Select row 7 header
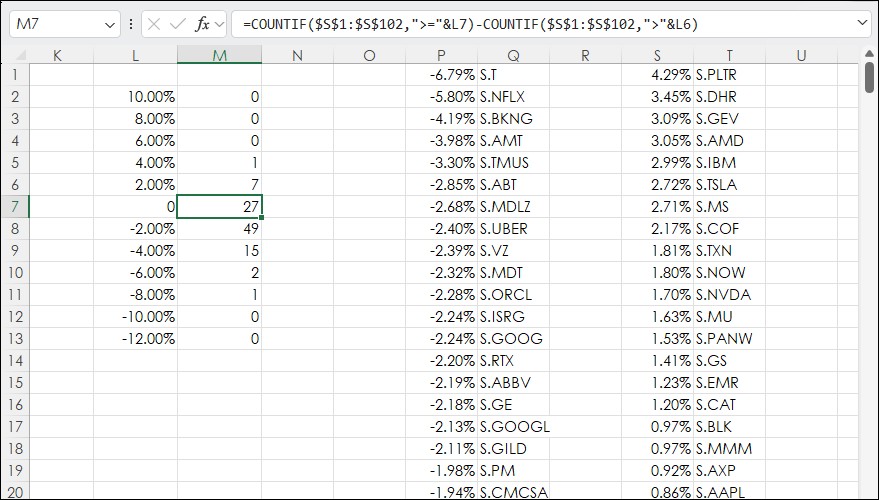879x500 pixels. 15,206
